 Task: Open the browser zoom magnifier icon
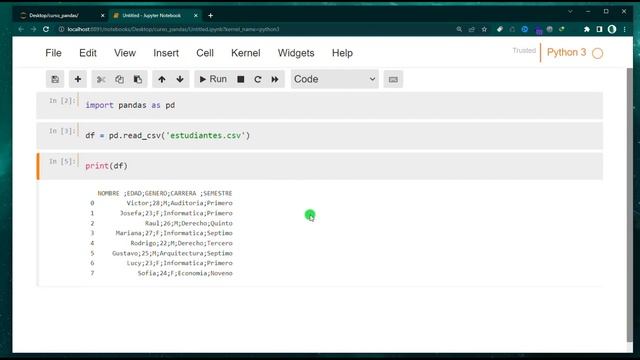coord(459,29)
